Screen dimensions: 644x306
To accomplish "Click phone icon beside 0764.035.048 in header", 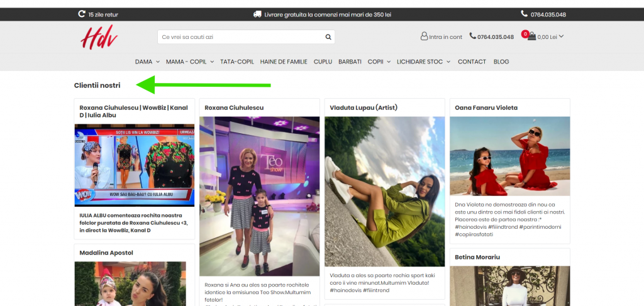I will pos(473,36).
